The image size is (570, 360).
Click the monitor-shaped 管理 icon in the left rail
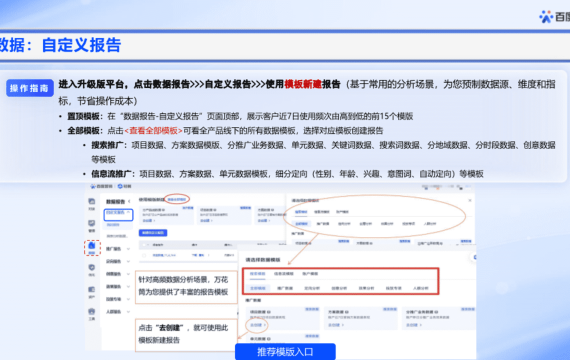(x=92, y=223)
